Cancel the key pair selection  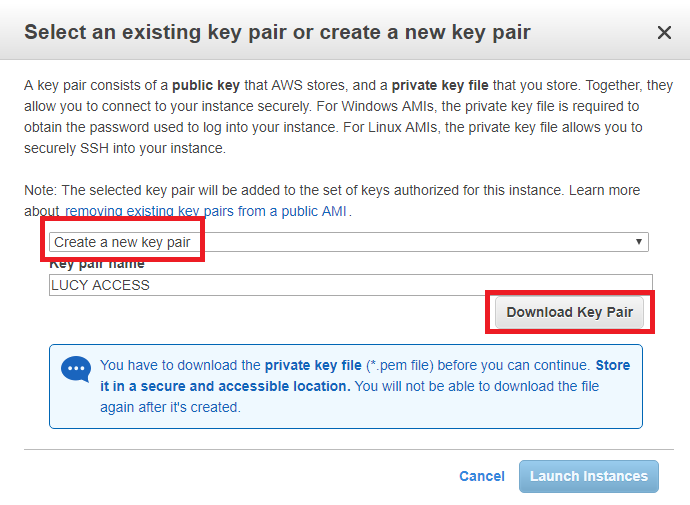point(482,476)
